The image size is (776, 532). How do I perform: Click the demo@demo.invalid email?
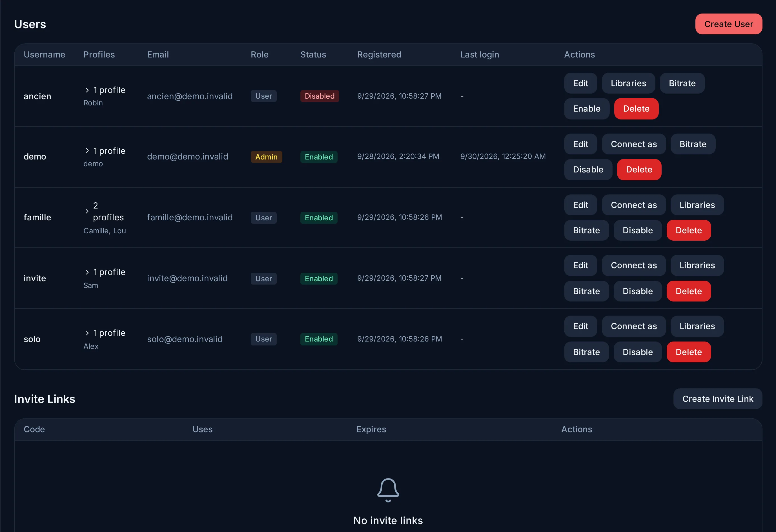pos(187,157)
